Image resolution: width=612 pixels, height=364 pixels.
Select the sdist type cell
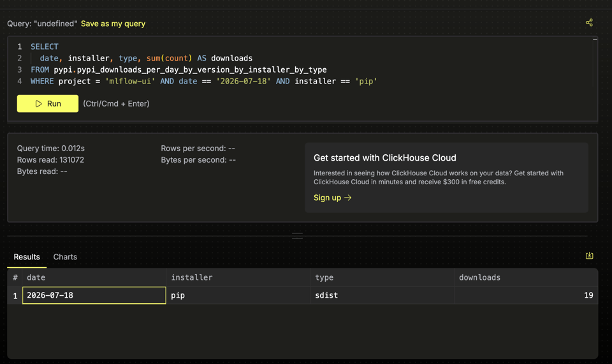382,295
